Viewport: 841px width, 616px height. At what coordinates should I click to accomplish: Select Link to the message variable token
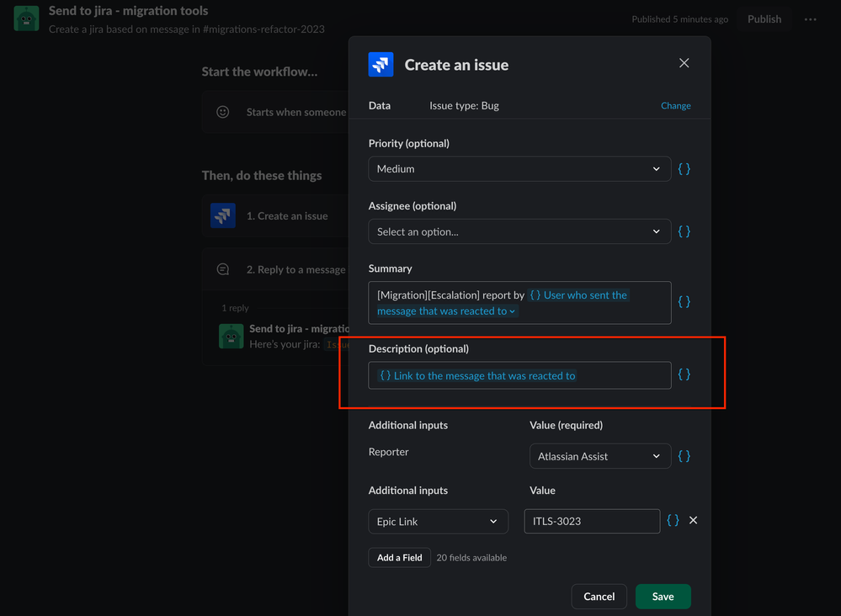(x=477, y=376)
